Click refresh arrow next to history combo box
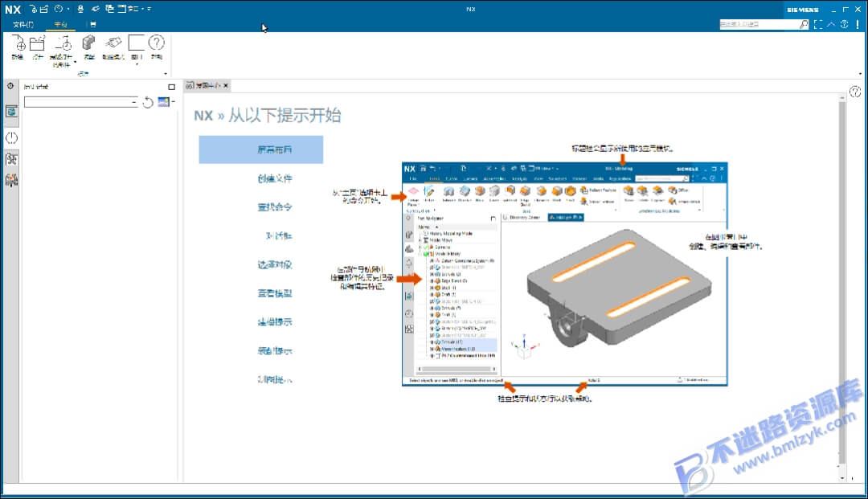The width and height of the screenshot is (868, 499). (148, 102)
